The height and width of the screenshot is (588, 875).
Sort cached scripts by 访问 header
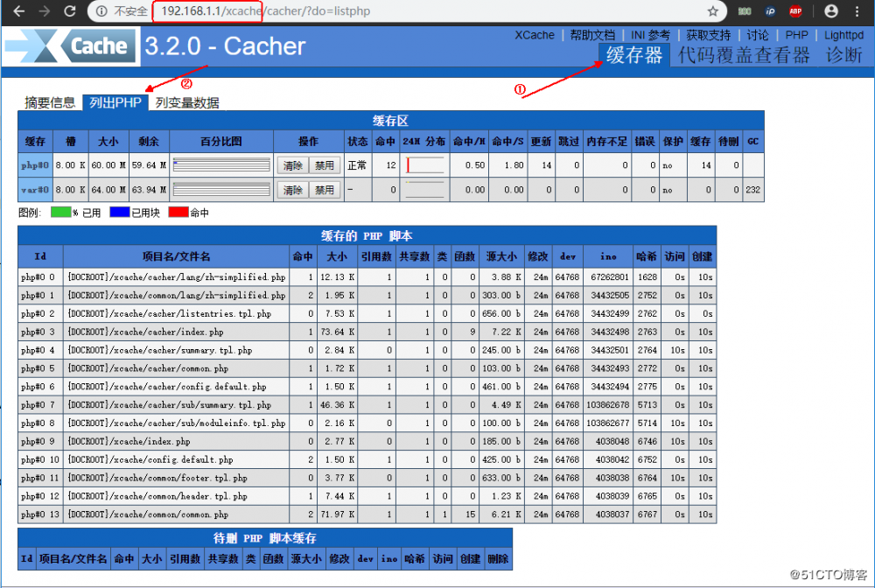pos(674,256)
